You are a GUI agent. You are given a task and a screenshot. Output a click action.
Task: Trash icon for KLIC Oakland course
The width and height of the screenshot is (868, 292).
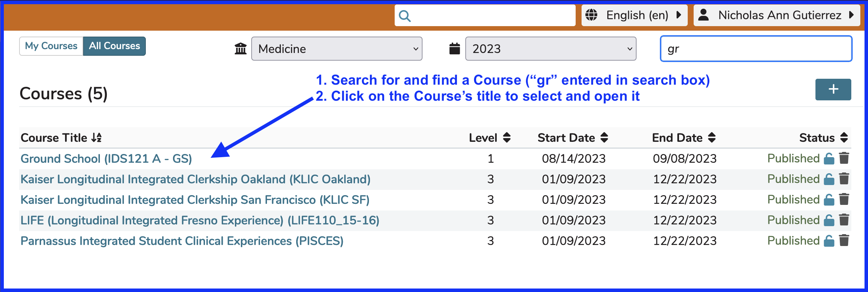pyautogui.click(x=844, y=179)
